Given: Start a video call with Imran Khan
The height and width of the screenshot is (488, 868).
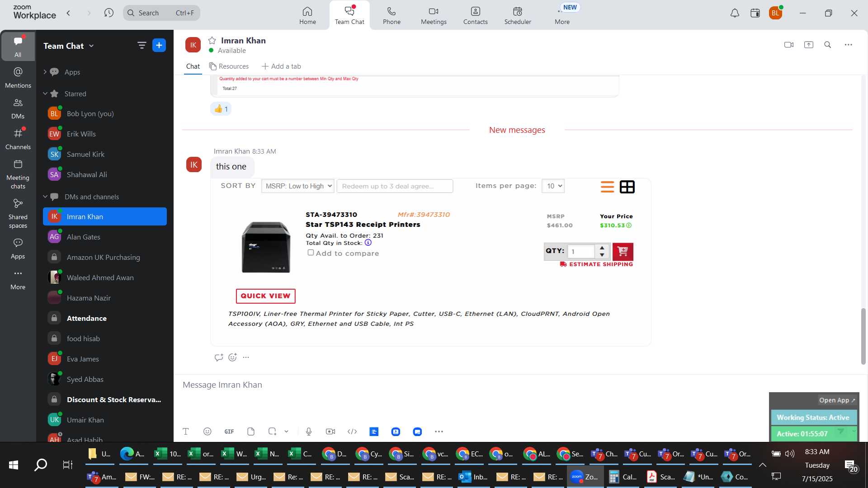Looking at the screenshot, I should (x=789, y=45).
